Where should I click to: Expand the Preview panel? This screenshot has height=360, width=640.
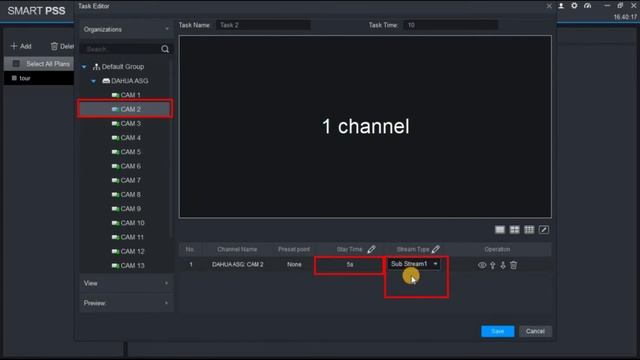point(126,303)
